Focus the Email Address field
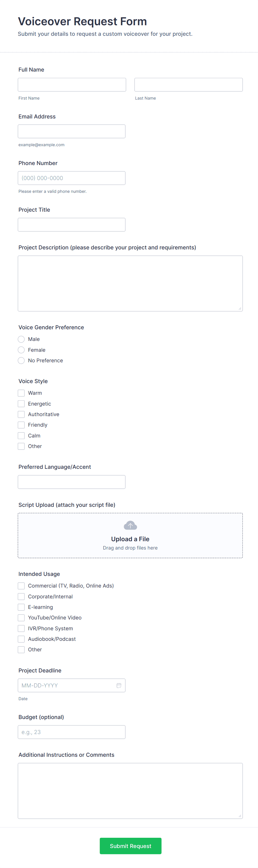The width and height of the screenshot is (258, 868). [x=71, y=131]
